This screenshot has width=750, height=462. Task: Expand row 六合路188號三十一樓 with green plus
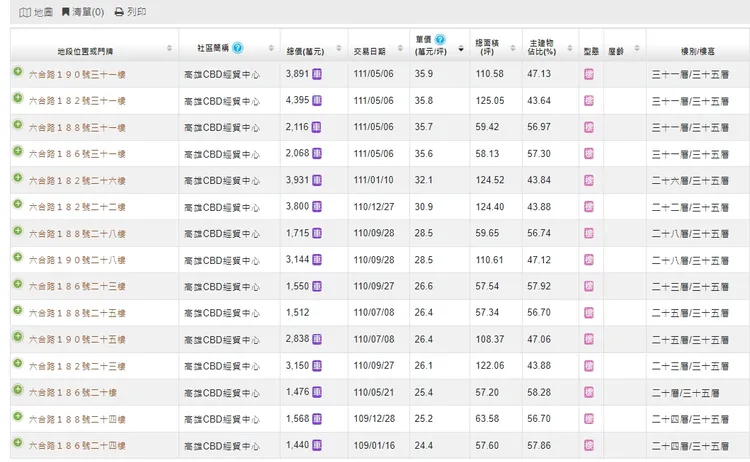[x=18, y=125]
